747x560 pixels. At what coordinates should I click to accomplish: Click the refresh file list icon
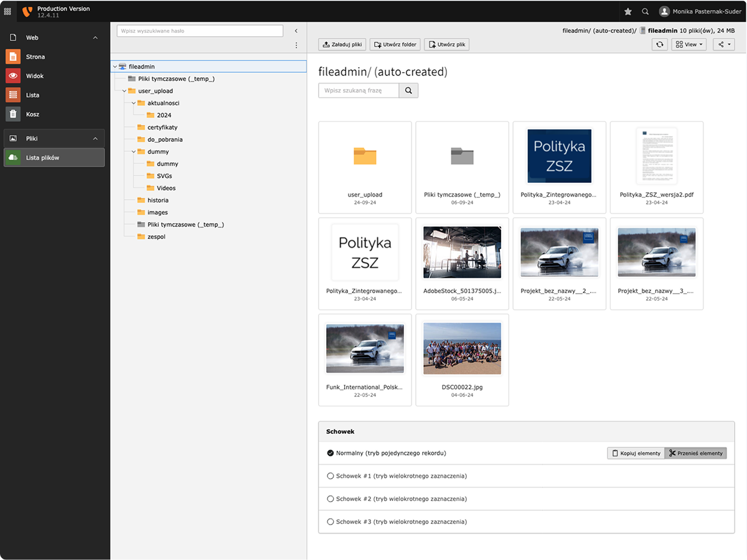click(659, 45)
